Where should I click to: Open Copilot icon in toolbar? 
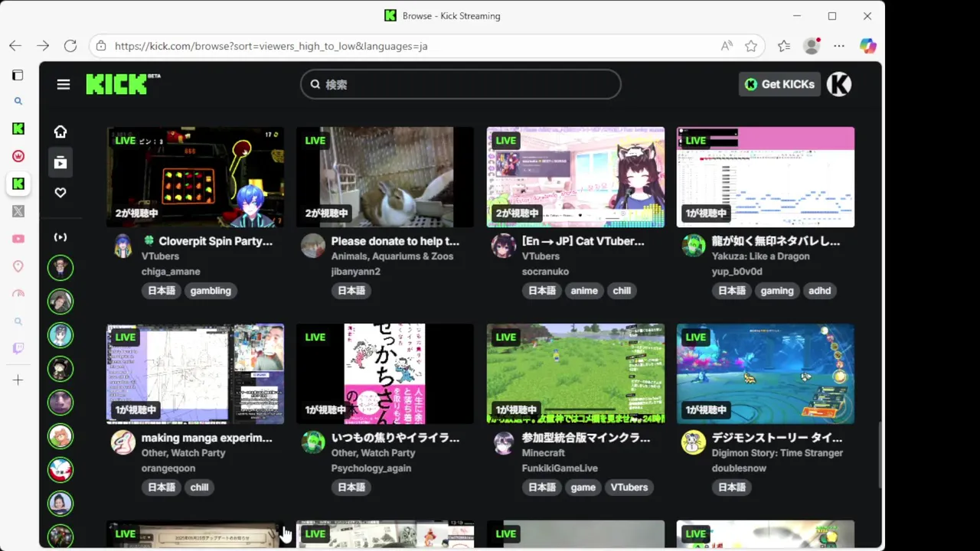(x=867, y=46)
